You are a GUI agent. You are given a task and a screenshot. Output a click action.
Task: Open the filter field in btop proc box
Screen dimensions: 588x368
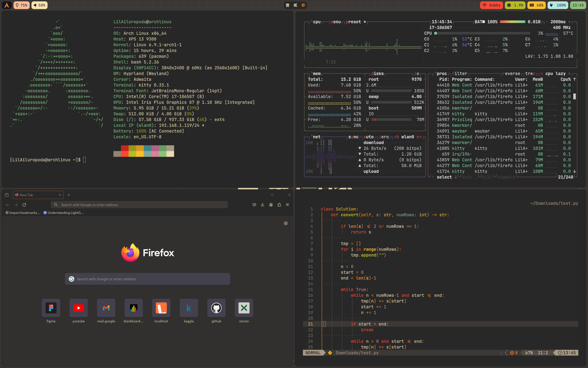pos(460,73)
